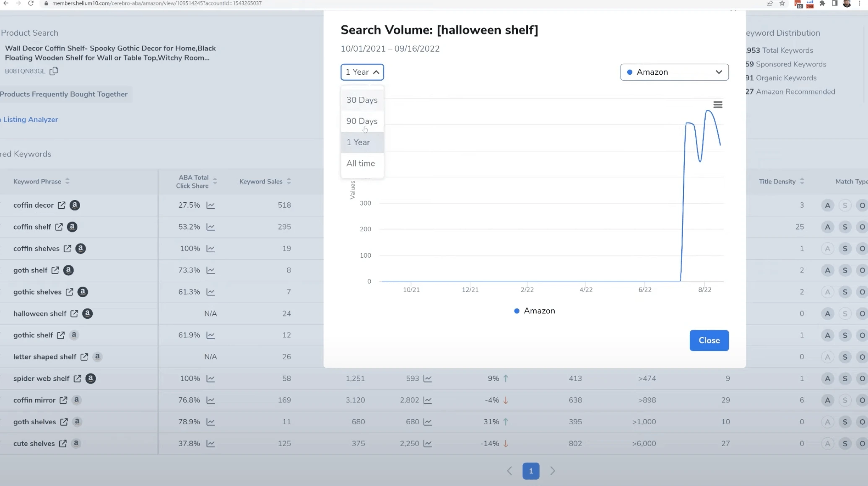
Task: View the trend graph beside 2,250 for cute shelves
Action: (x=427, y=444)
